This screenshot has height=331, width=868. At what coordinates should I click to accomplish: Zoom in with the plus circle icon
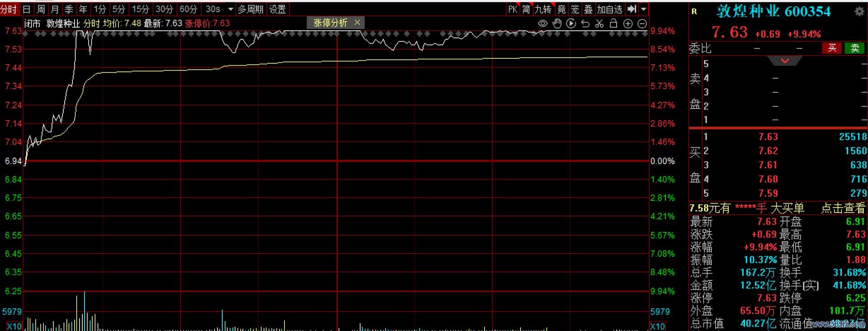click(628, 24)
